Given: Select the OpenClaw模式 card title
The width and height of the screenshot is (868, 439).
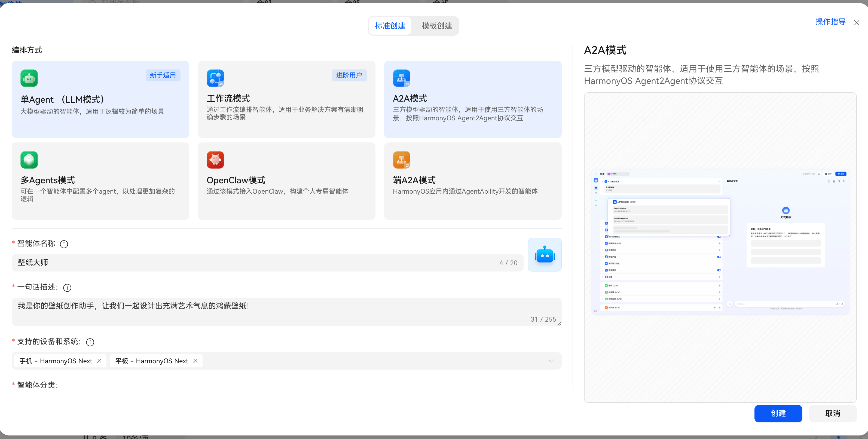Looking at the screenshot, I should (236, 180).
